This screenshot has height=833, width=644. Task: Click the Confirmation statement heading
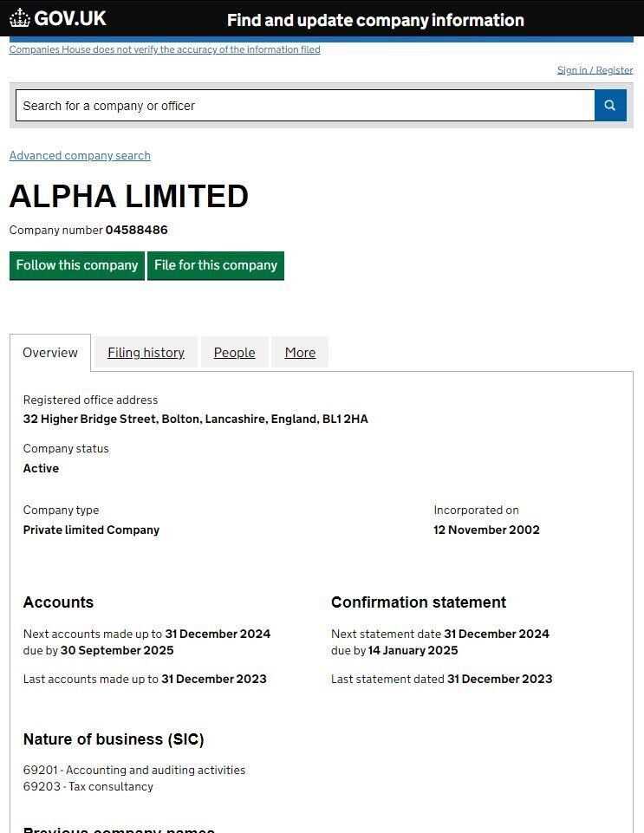[x=419, y=602]
